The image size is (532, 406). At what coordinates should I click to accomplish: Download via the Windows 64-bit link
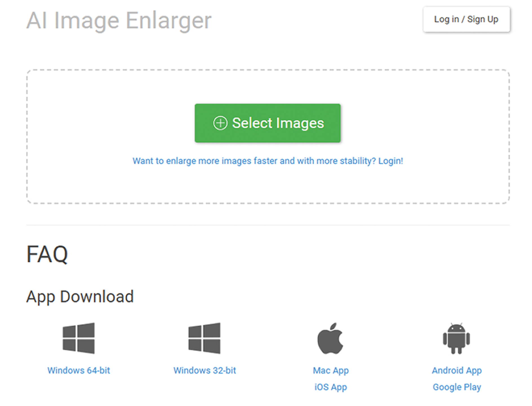[x=79, y=370]
